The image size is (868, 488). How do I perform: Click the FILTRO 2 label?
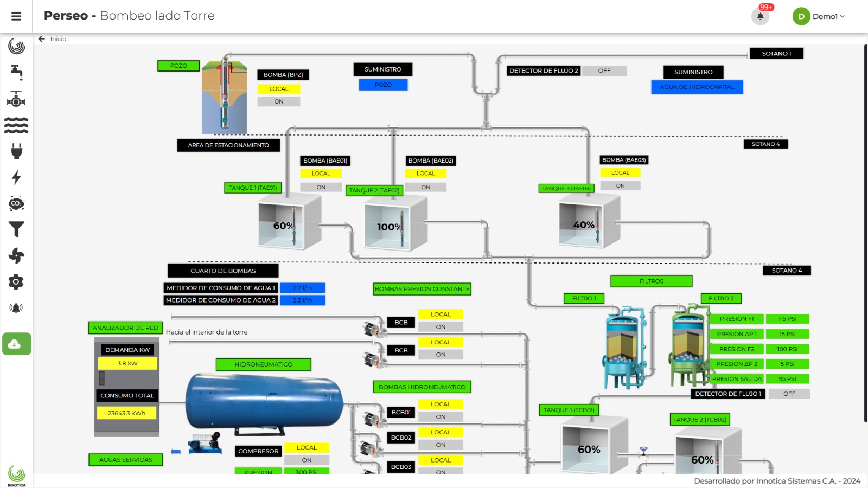click(x=721, y=298)
